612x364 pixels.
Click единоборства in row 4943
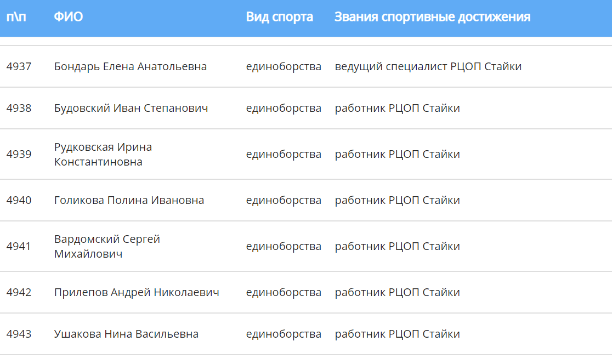pos(284,334)
